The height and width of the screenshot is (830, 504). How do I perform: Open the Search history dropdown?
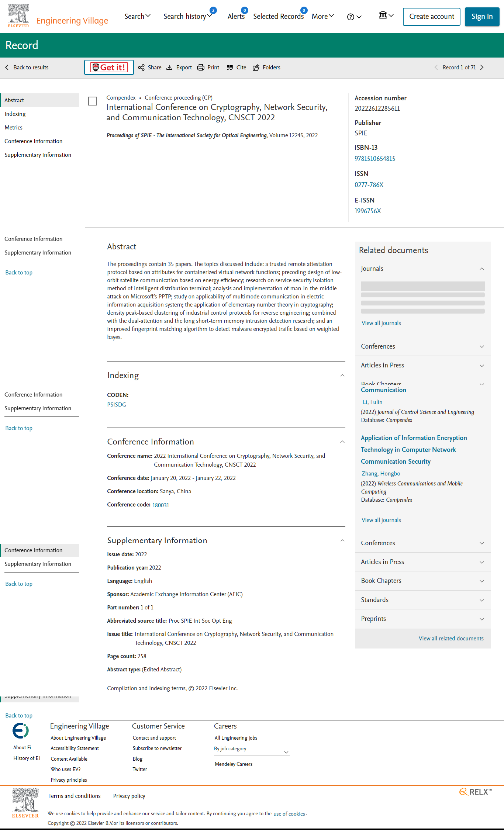point(188,16)
